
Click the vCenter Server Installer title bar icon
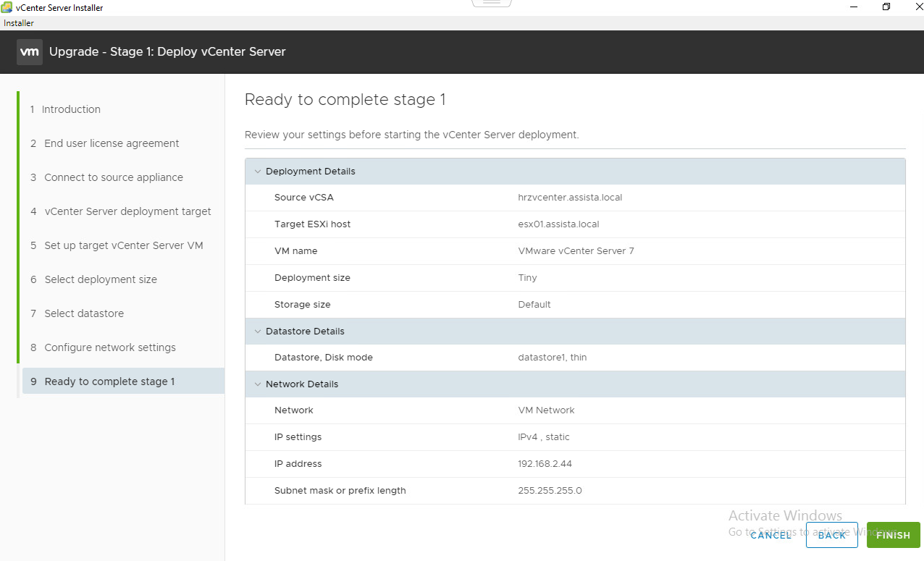[7, 8]
